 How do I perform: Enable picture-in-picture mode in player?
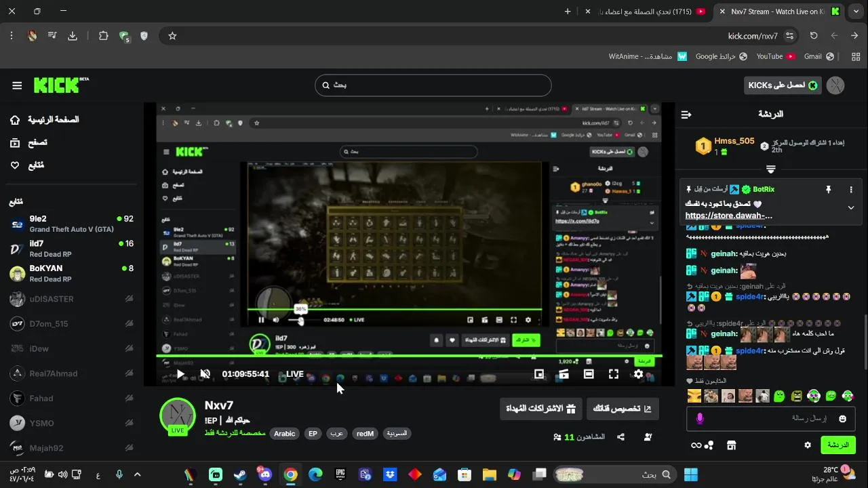click(x=539, y=373)
